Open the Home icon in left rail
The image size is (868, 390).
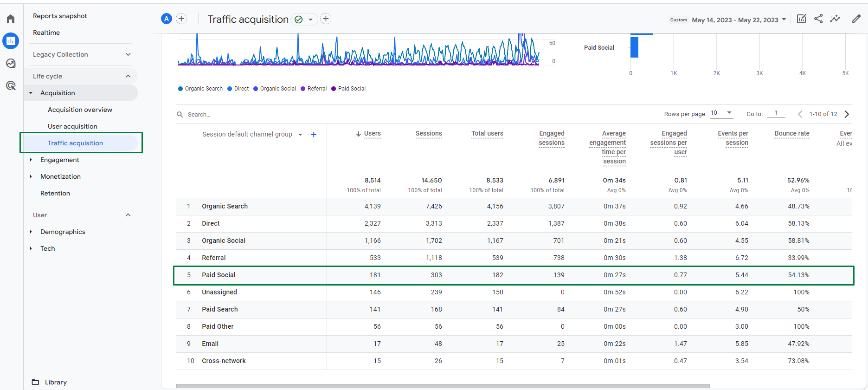11,19
